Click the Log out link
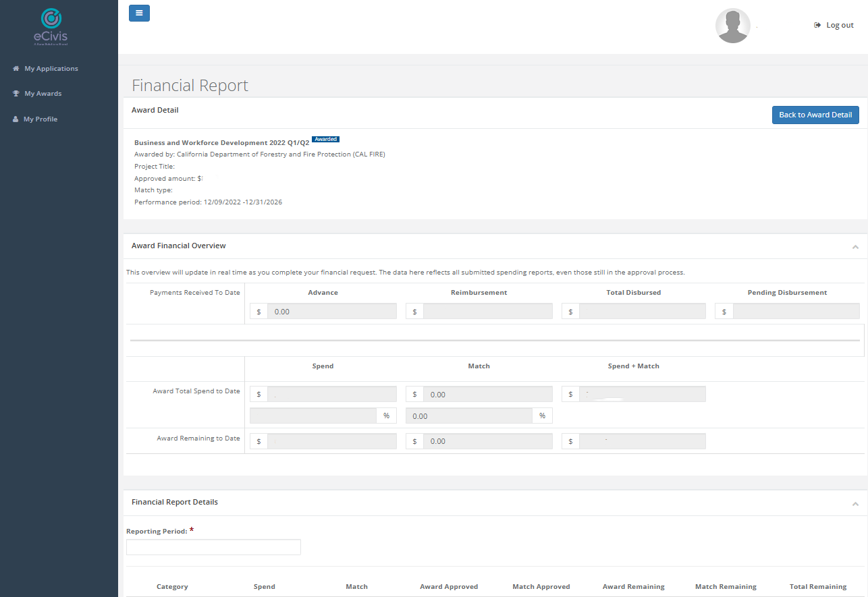Image resolution: width=868 pixels, height=597 pixels. [x=840, y=26]
